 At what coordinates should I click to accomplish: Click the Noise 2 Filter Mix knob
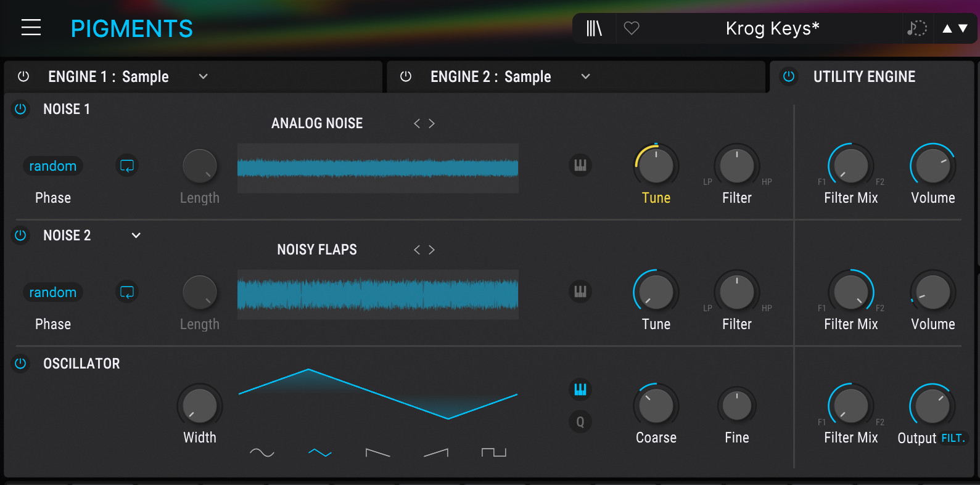[x=851, y=293]
